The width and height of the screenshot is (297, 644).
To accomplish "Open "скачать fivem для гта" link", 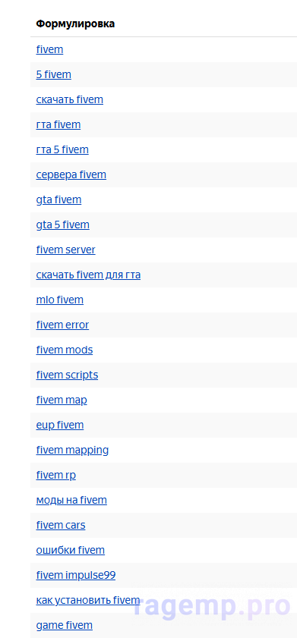I will (x=88, y=275).
